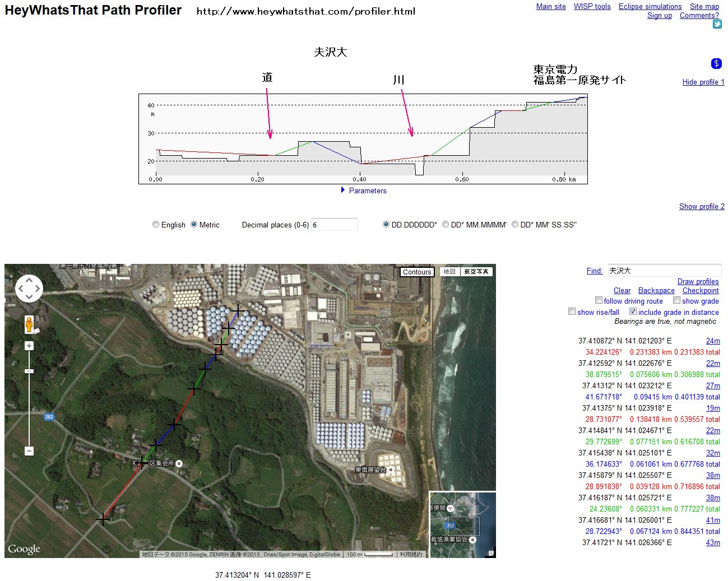Zoom out with the map minus button
Viewport: 728px width, 581px height.
29,451
